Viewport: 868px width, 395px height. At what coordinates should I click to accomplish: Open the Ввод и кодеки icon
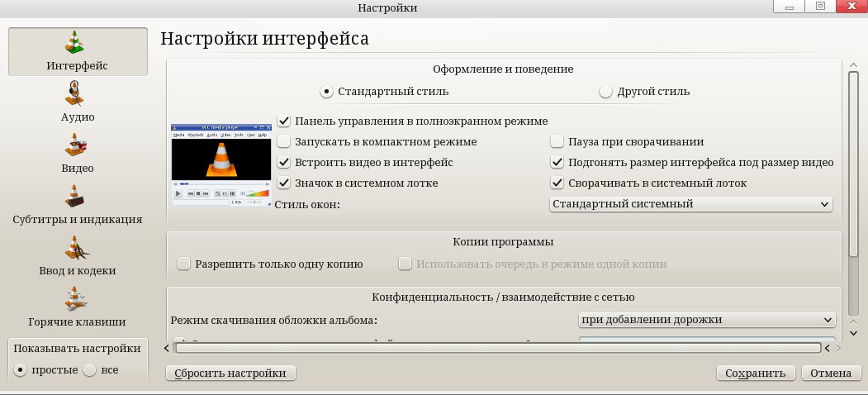[76, 247]
